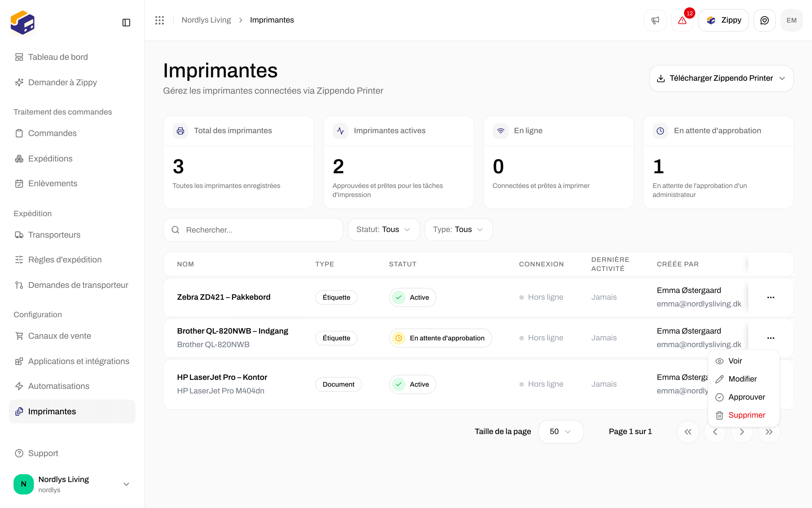Image resolution: width=812 pixels, height=508 pixels.
Task: Go to first page of results
Action: (x=688, y=432)
